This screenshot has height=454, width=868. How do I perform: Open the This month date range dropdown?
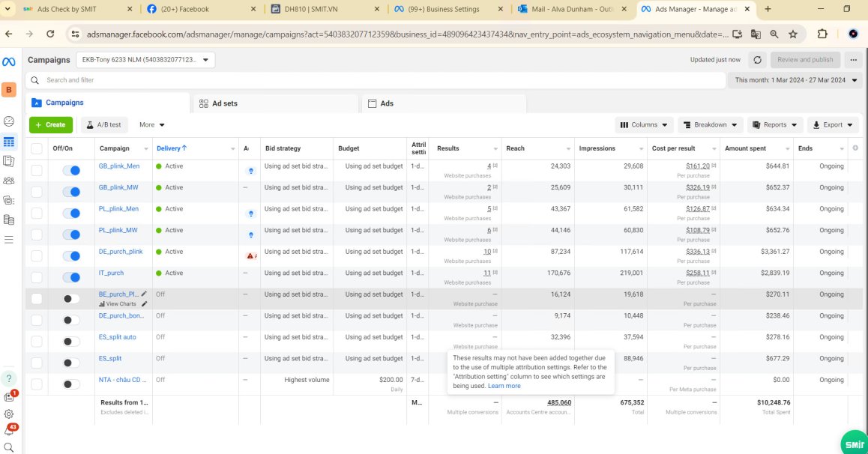click(795, 80)
